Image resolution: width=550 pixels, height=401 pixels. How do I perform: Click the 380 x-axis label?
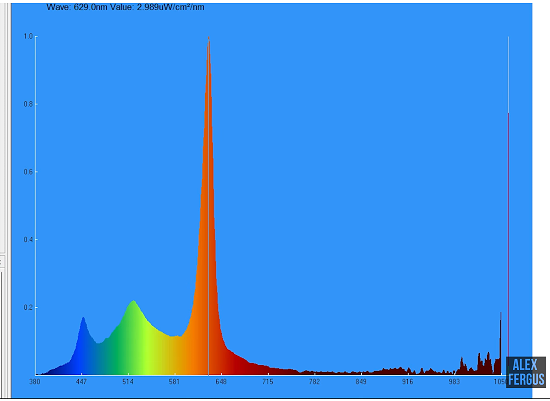point(34,382)
